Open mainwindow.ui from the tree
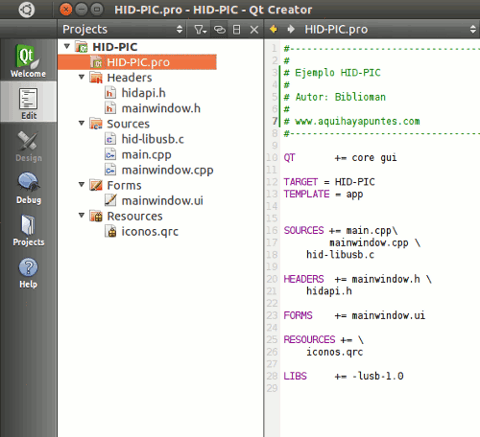Image resolution: width=480 pixels, height=437 pixels. point(162,201)
